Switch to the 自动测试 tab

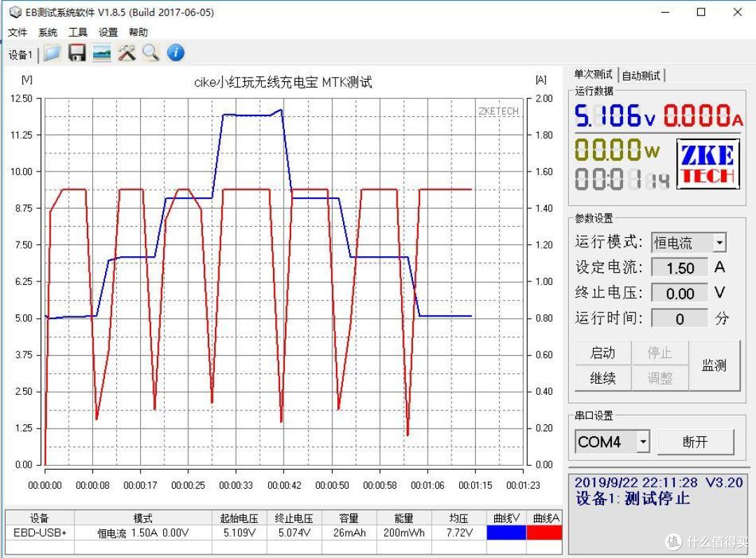640,76
